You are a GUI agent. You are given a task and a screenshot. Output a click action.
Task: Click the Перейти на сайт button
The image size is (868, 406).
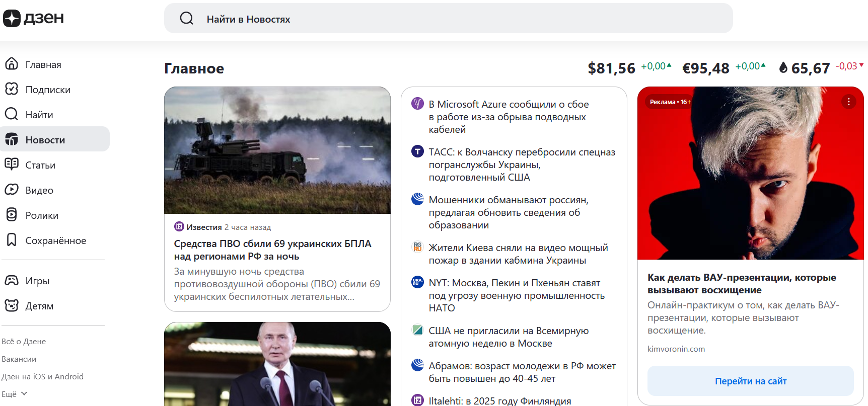click(x=750, y=381)
